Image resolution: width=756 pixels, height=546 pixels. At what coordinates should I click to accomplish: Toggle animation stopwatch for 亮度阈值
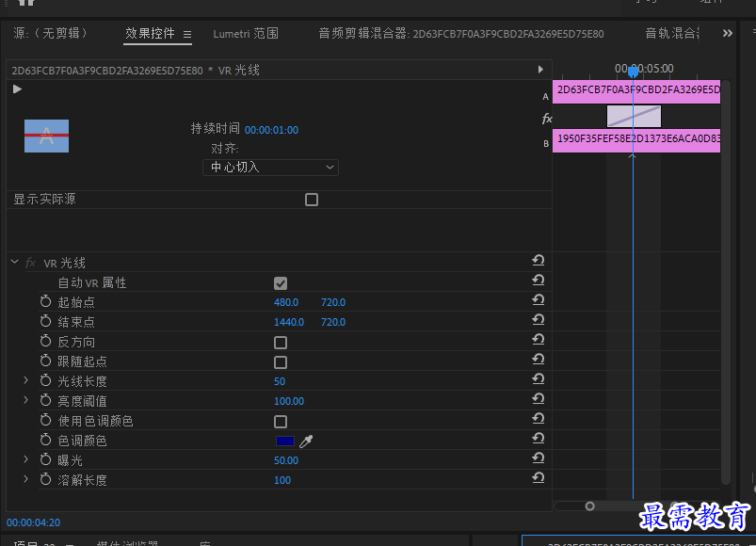click(x=46, y=400)
